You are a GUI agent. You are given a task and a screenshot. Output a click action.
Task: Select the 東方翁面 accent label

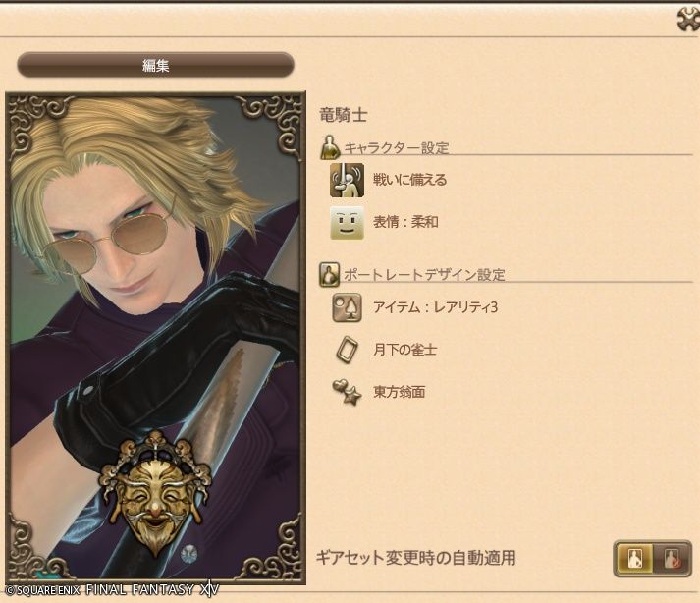(400, 392)
